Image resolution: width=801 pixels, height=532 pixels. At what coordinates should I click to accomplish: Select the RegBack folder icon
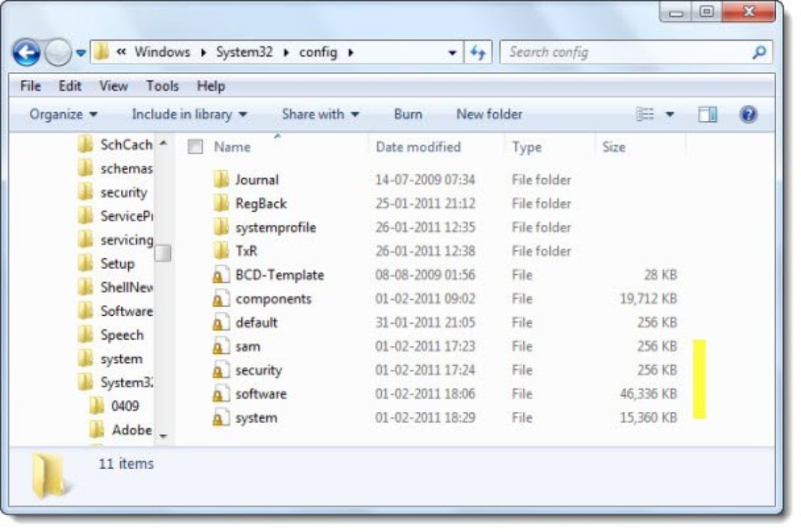(x=222, y=203)
